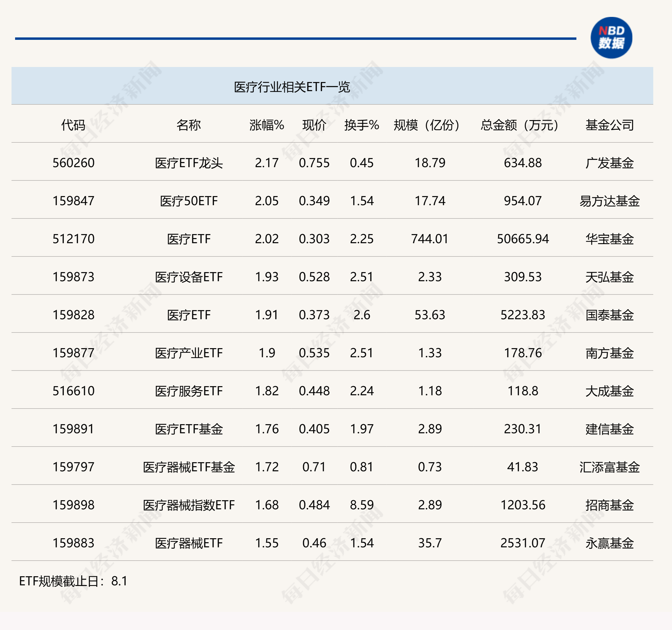The image size is (672, 630).
Task: Click the 换手% column header
Action: tap(362, 125)
